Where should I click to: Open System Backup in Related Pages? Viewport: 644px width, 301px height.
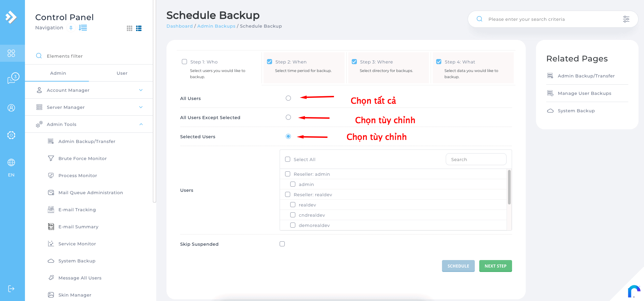tap(576, 111)
